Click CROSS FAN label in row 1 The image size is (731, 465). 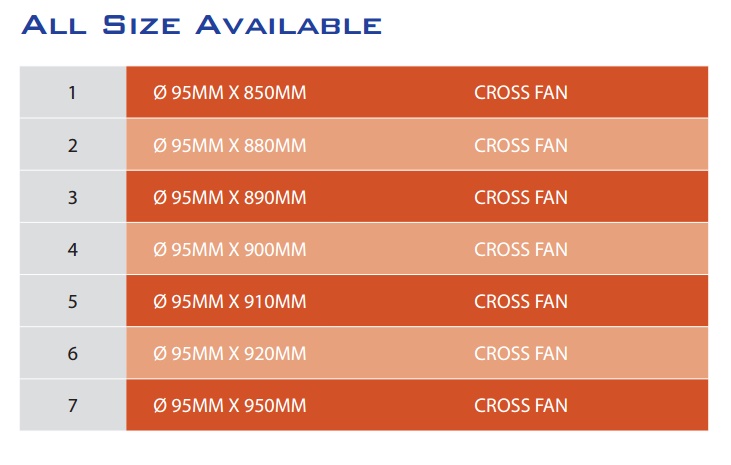[521, 92]
